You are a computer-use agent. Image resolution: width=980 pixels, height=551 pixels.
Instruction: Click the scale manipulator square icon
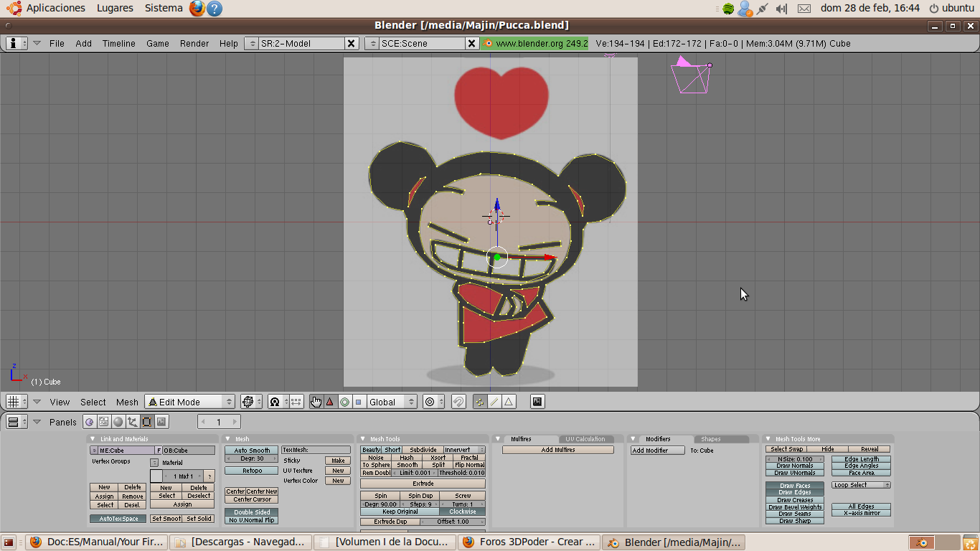pos(359,402)
